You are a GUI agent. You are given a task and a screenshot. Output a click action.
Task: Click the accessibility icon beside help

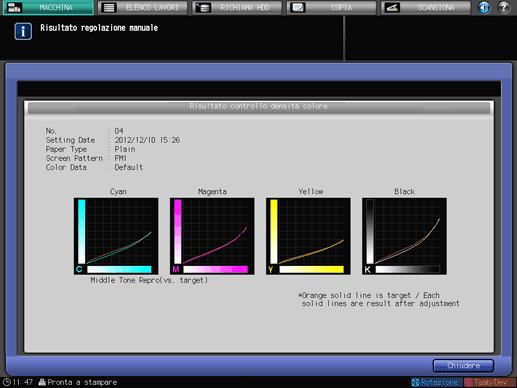coord(484,8)
